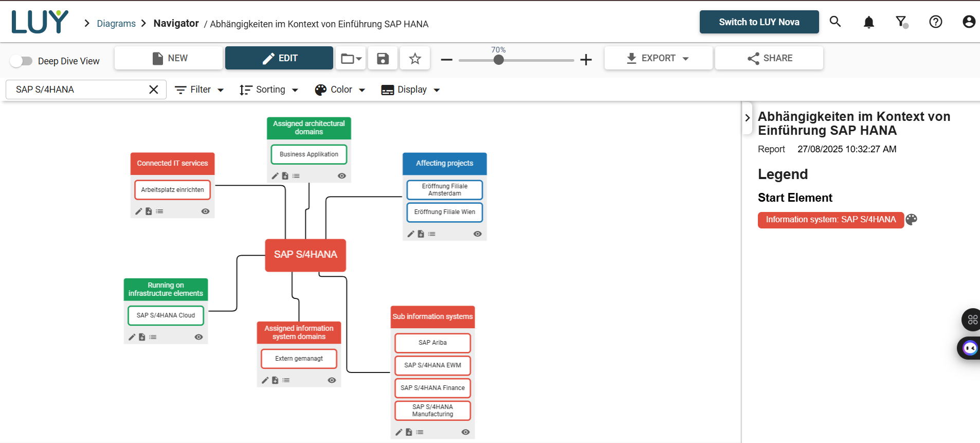Click pencil icon under Connected IT services
Screen dimensions: 980x443
pos(138,211)
